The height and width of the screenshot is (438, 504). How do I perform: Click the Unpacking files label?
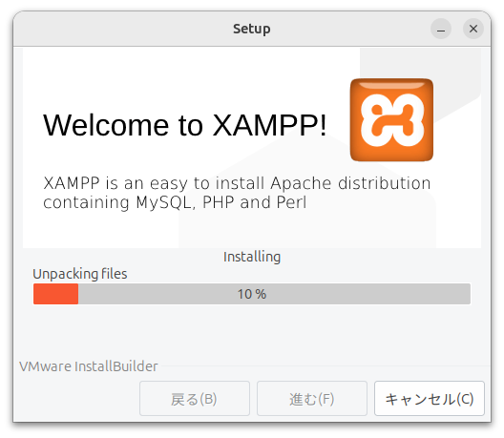pos(80,274)
